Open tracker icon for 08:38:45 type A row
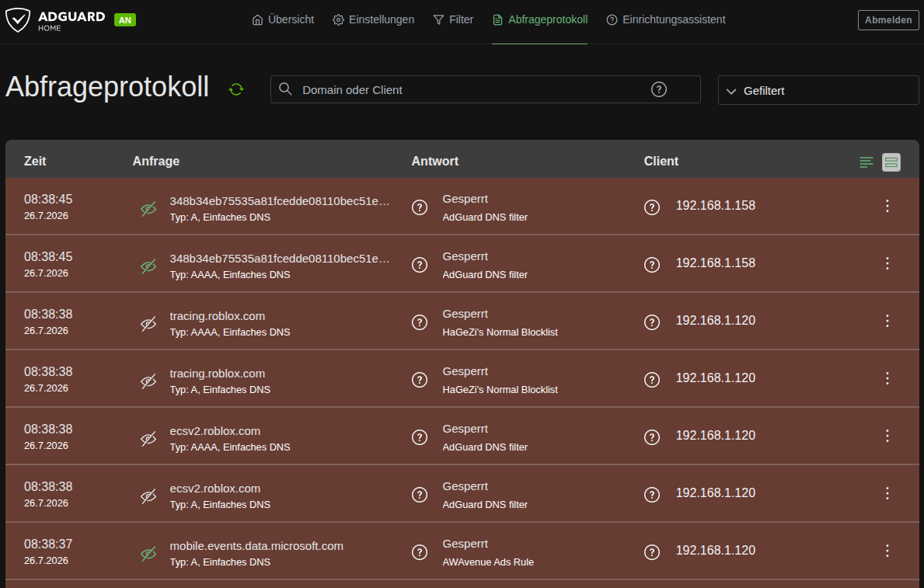The image size is (924, 588). click(148, 209)
